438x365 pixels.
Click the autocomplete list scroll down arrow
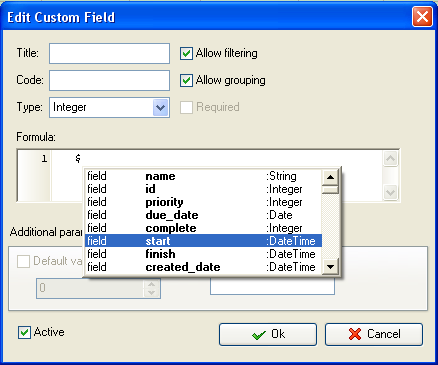[x=330, y=266]
